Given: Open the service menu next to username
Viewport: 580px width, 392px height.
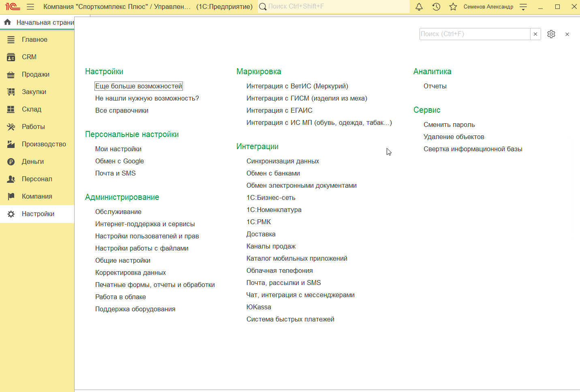Looking at the screenshot, I should tap(523, 6).
